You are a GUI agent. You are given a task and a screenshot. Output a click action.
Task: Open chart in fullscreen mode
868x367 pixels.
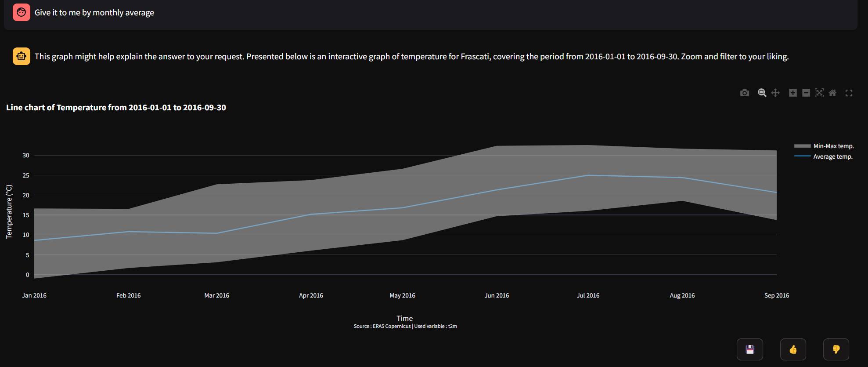(849, 93)
